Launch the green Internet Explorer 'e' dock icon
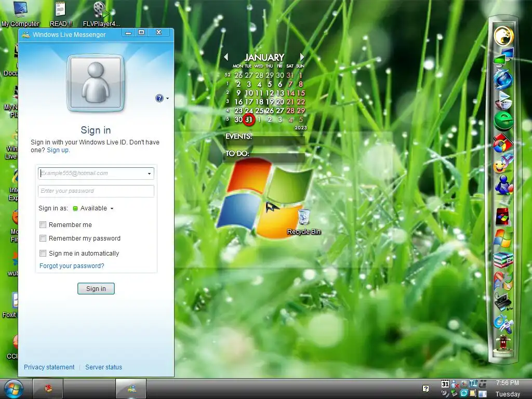 [x=503, y=121]
